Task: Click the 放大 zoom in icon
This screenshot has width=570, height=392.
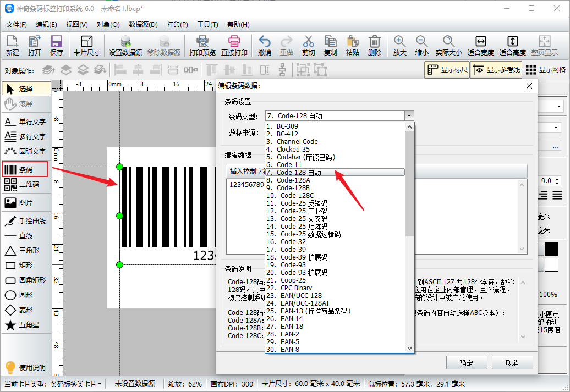Action: [399, 46]
